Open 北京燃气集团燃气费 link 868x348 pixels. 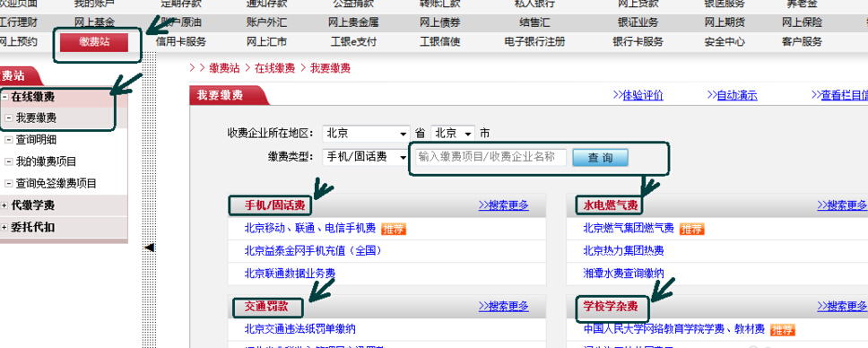(x=629, y=228)
